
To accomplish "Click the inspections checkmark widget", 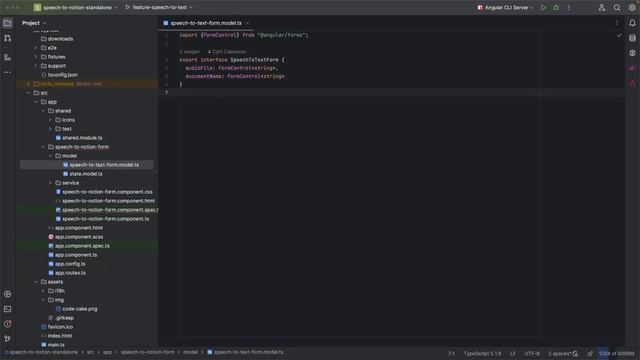I will [x=619, y=36].
